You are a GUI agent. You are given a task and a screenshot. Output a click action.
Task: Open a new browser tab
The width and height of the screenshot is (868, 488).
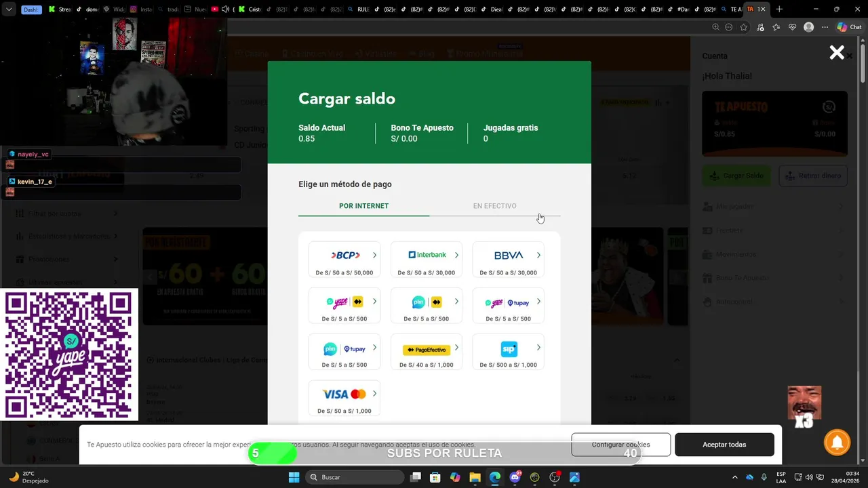[x=779, y=9]
